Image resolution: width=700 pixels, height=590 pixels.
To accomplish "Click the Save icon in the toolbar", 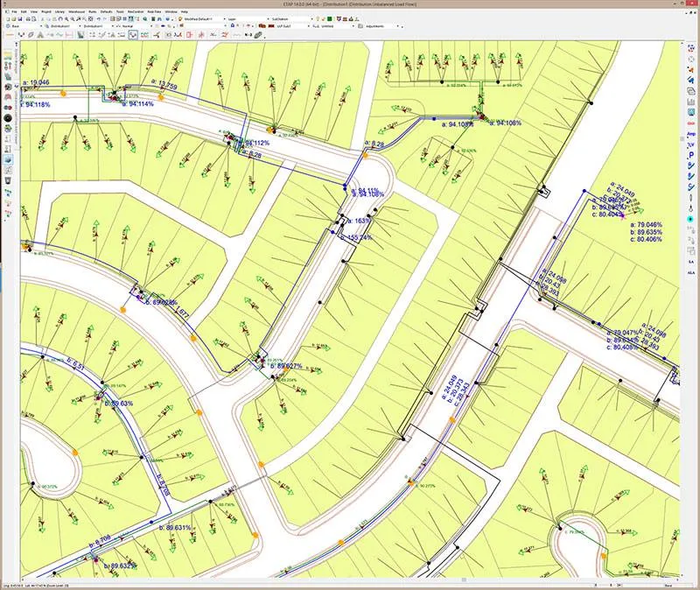I will point(20,19).
